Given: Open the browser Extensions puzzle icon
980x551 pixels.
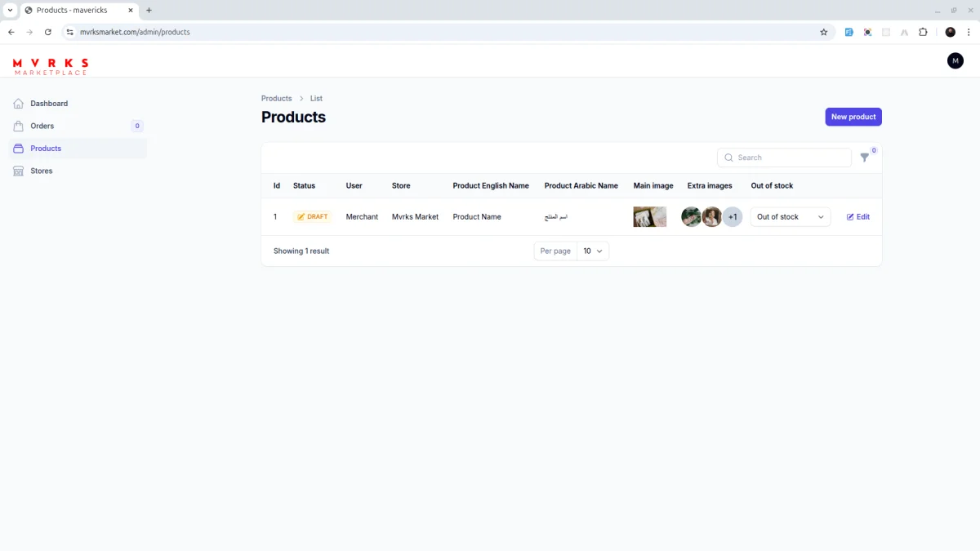Looking at the screenshot, I should [923, 33].
